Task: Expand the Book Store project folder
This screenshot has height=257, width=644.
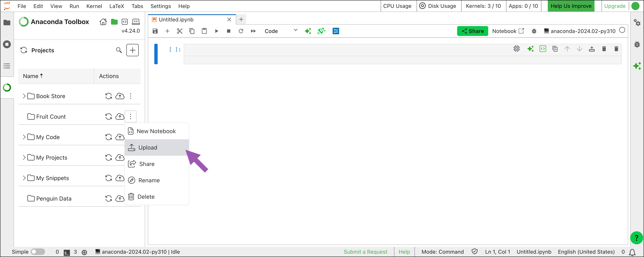Action: click(x=24, y=96)
